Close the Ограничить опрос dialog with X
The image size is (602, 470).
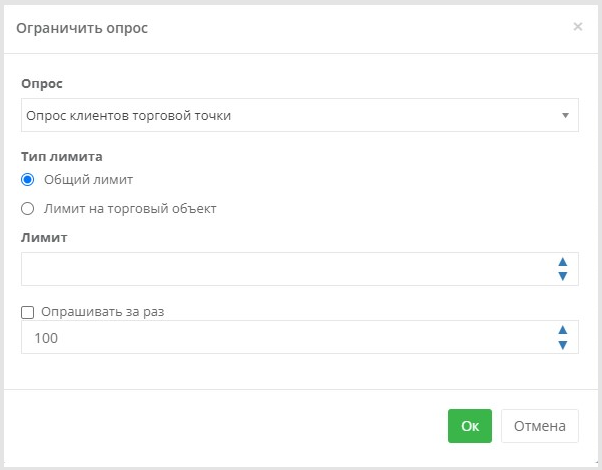577,26
